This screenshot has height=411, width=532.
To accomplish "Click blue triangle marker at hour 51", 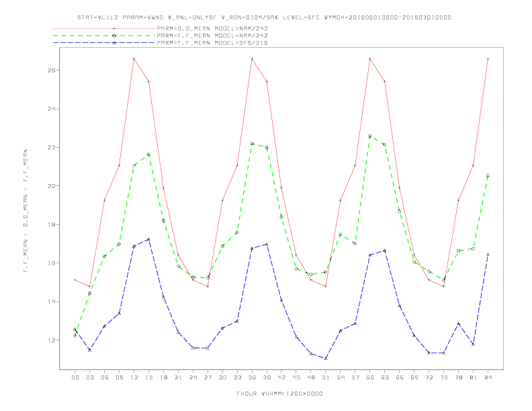I will (326, 358).
